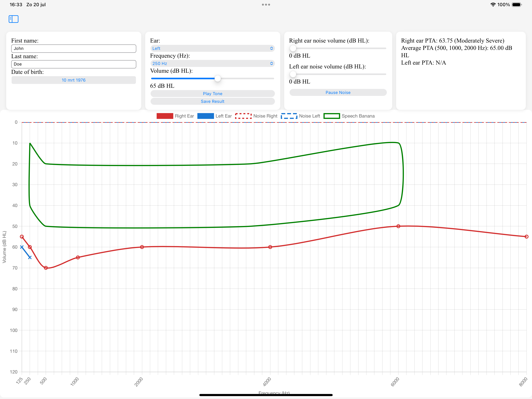The image size is (532, 399).
Task: Open the Ear selection dropdown
Action: pos(213,48)
